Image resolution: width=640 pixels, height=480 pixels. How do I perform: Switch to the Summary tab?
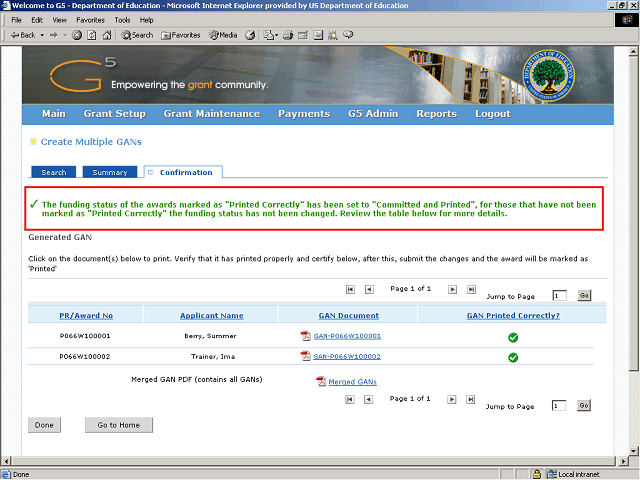coord(109,172)
